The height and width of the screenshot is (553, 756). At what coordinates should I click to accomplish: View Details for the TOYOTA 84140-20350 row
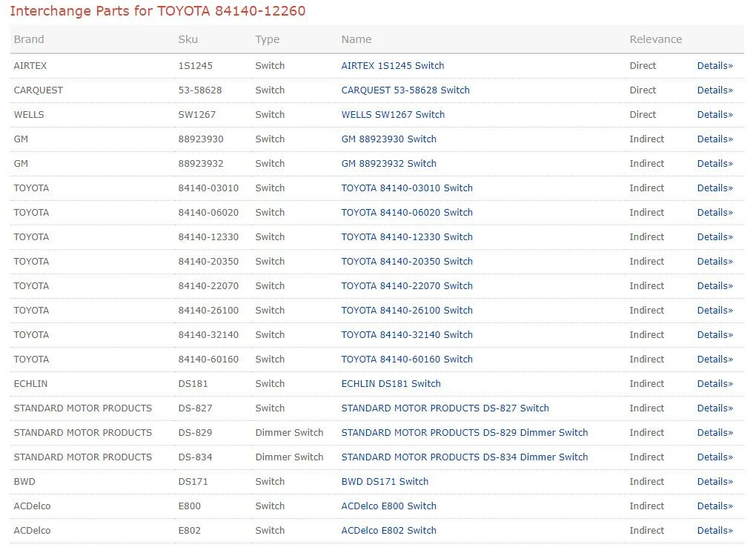coord(715,262)
